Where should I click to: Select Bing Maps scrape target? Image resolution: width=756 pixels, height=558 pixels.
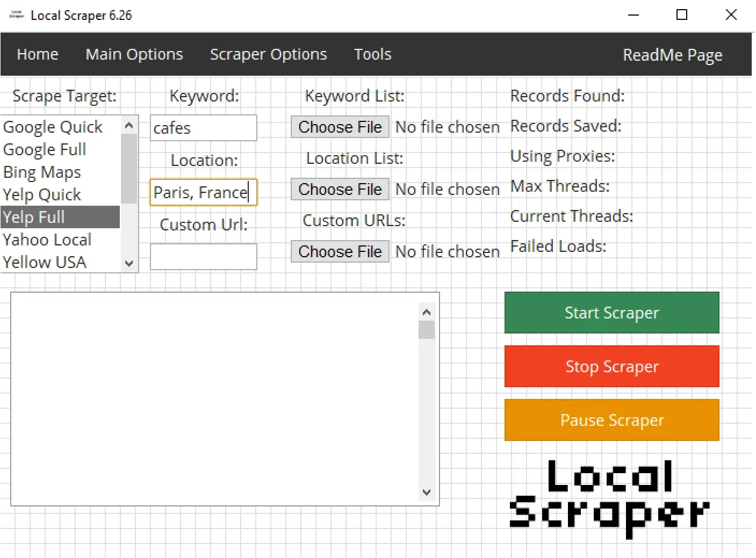click(x=60, y=172)
